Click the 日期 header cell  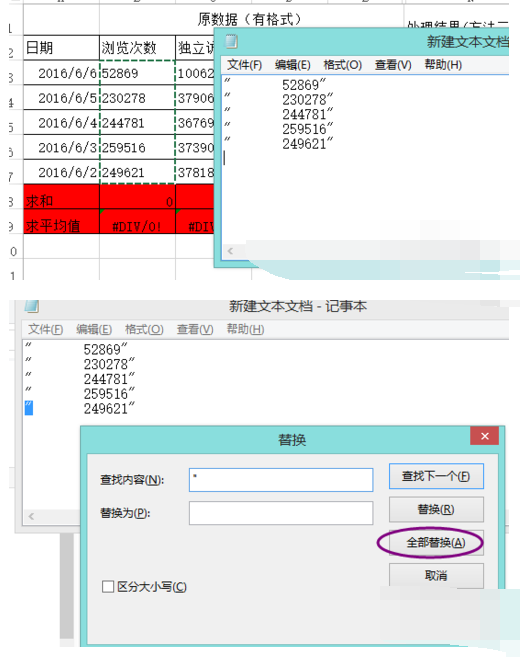(62, 47)
